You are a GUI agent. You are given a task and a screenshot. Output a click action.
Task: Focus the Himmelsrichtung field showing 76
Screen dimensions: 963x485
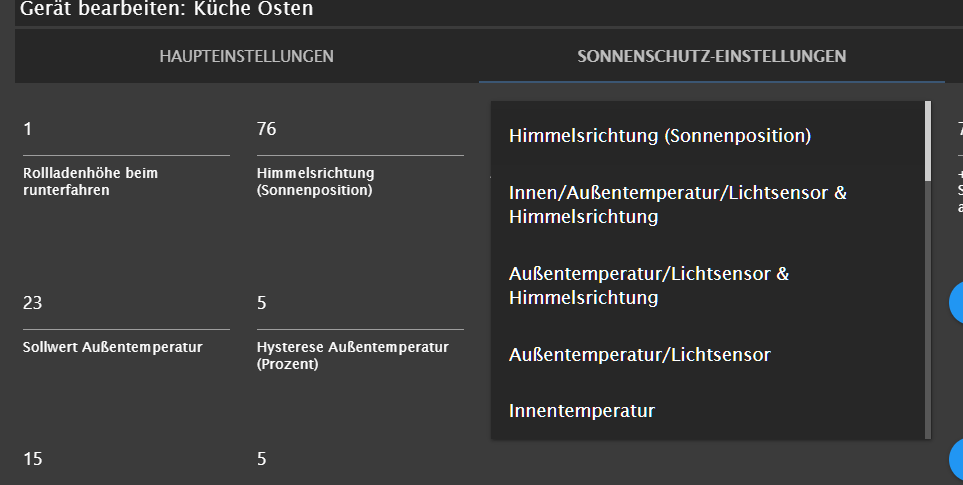click(x=360, y=129)
